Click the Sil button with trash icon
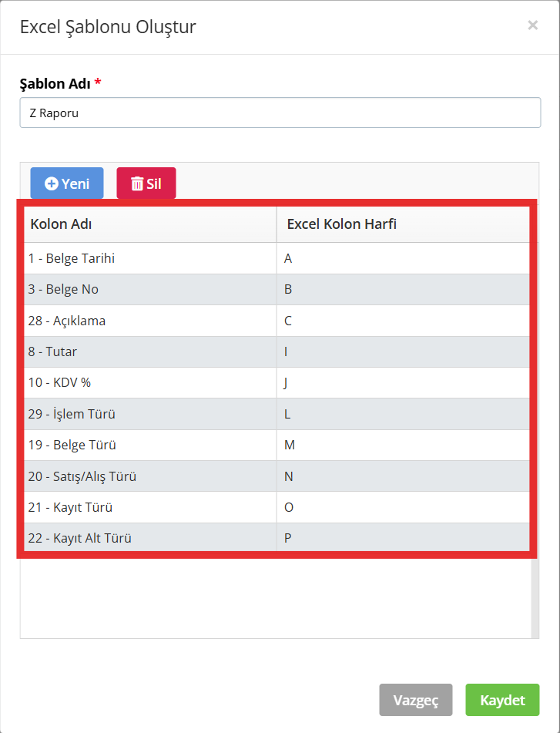This screenshot has height=733, width=560. (146, 183)
